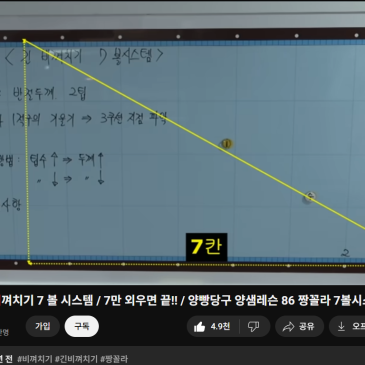Click the download arrow icon

pyautogui.click(x=341, y=327)
